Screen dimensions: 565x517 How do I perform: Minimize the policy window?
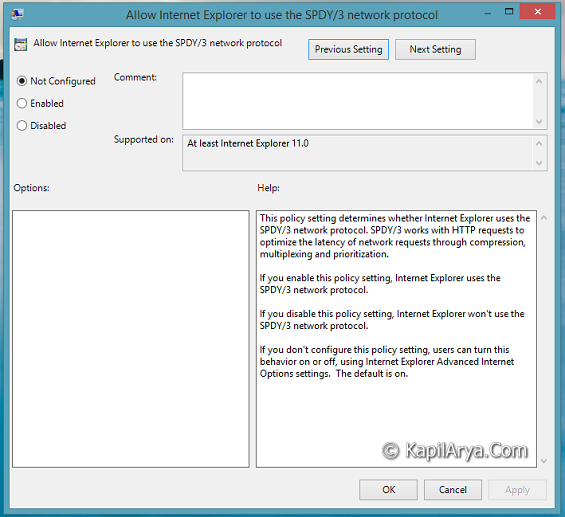[x=488, y=13]
